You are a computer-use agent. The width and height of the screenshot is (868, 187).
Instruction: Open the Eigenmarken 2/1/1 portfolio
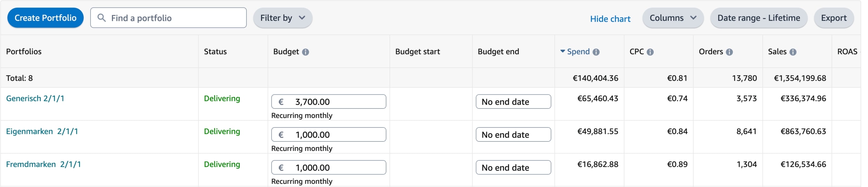tap(42, 132)
